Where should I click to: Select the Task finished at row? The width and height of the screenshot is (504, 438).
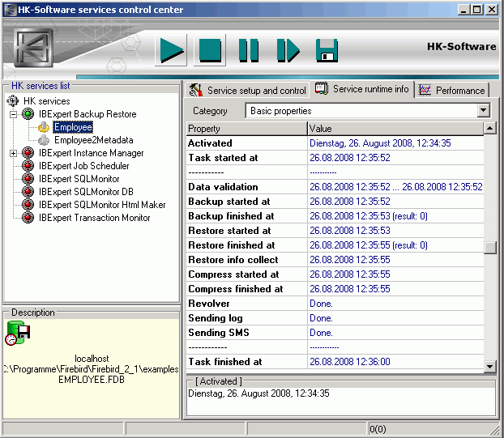335,362
